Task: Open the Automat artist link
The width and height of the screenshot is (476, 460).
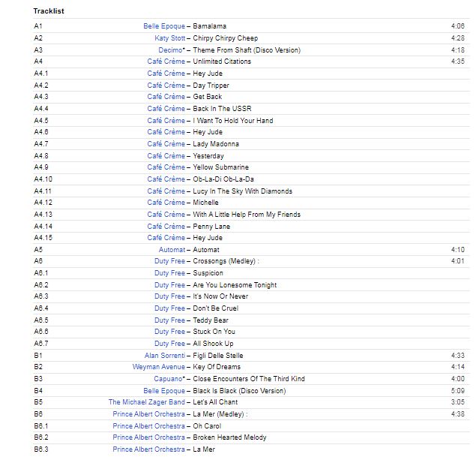Action: pyautogui.click(x=172, y=250)
